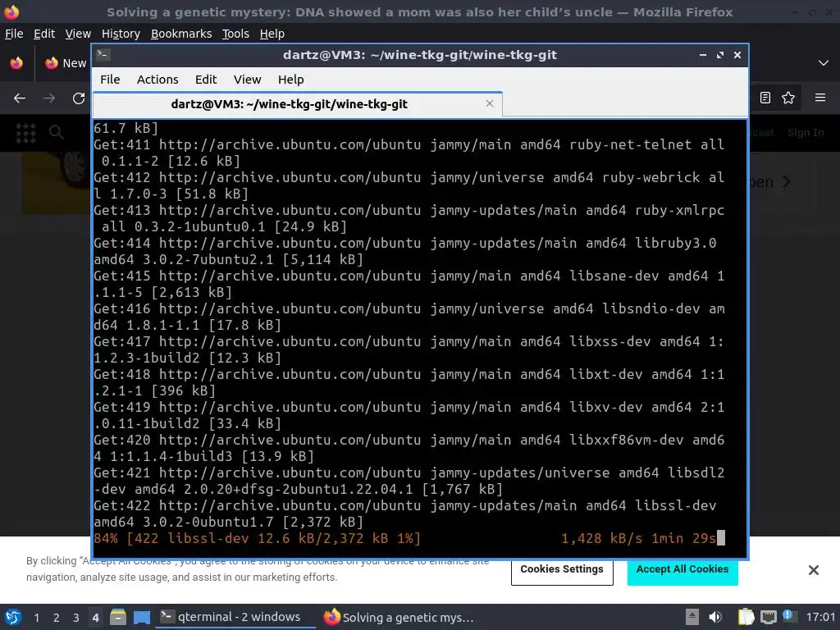Open the LXQt application menu

tap(13, 617)
